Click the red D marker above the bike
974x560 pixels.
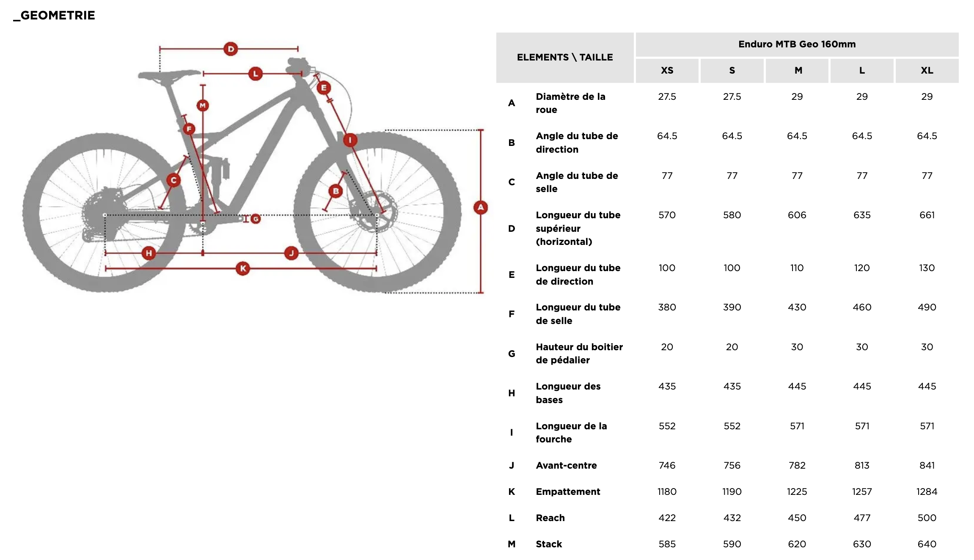pos(231,49)
